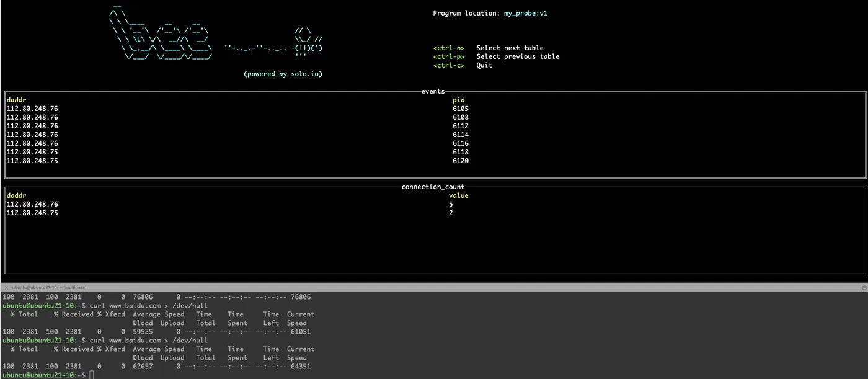868x379 pixels.
Task: Click the pane menu icon at right edge
Action: 864,288
